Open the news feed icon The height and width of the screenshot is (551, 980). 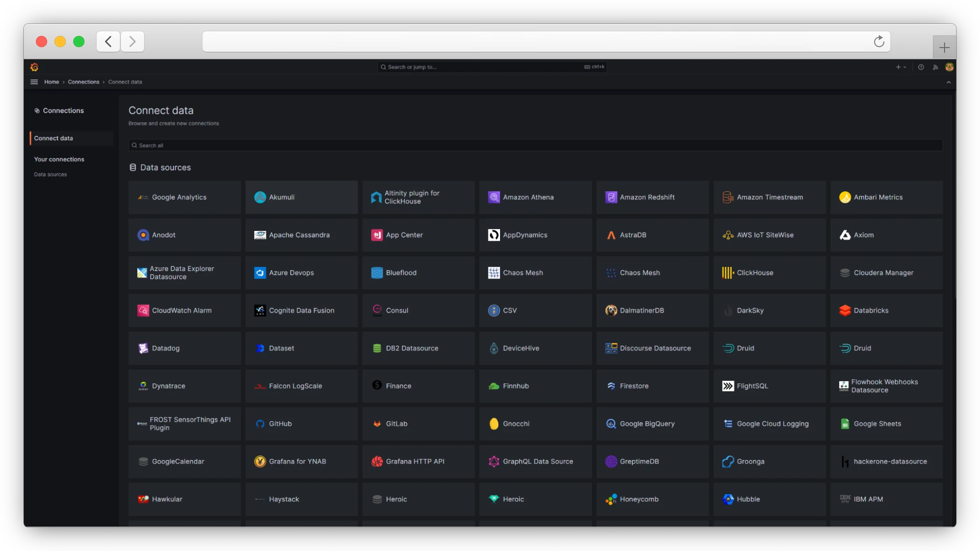[935, 67]
